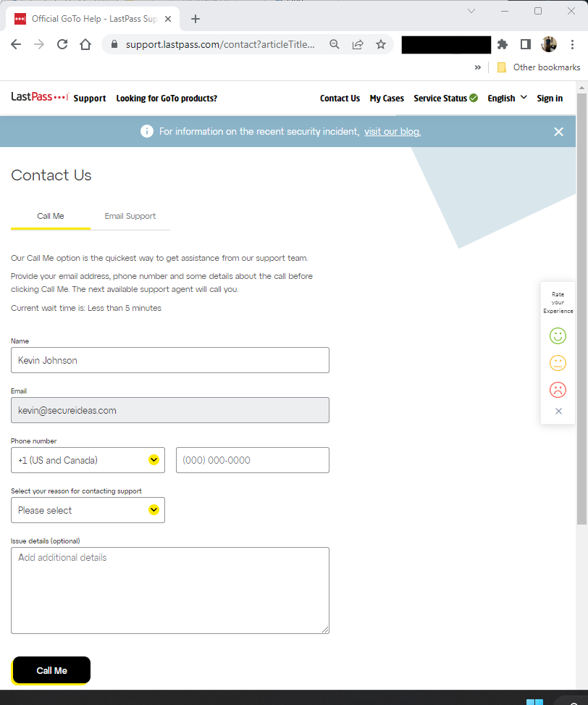Switch to the Call Me tab
Screen dimensions: 588x705
tap(51, 216)
